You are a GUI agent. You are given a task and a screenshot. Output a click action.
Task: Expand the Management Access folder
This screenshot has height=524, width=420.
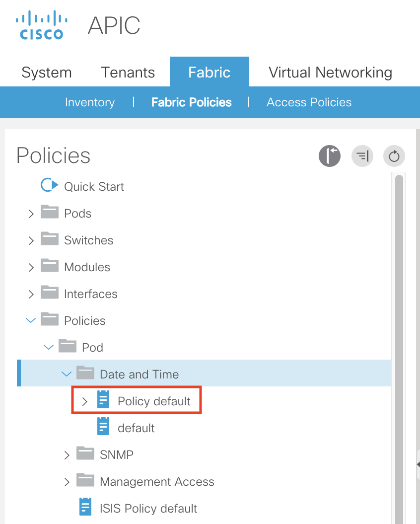click(x=67, y=482)
